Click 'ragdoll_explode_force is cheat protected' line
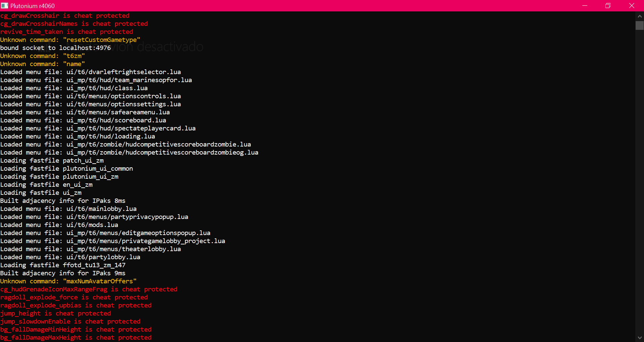The width and height of the screenshot is (644, 342). [x=74, y=297]
